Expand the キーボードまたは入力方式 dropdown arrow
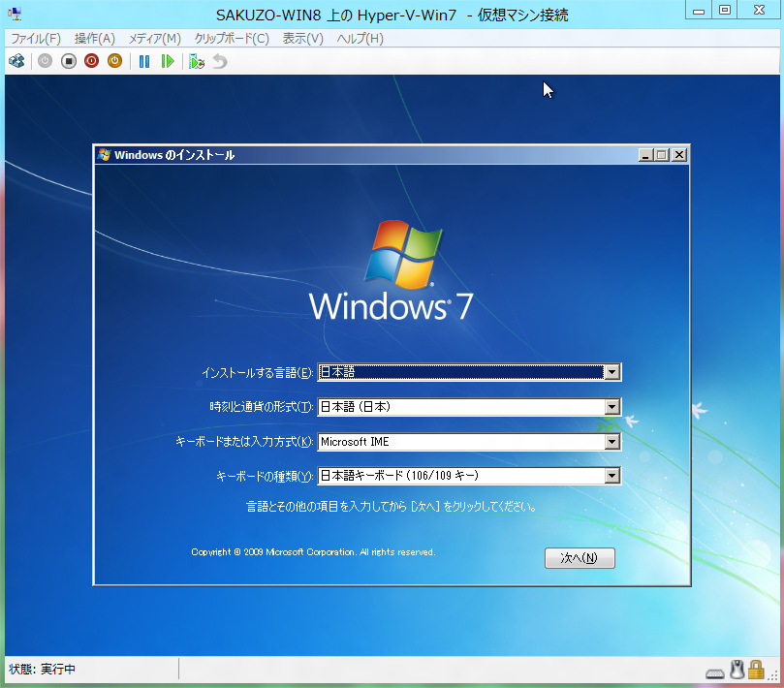Image resolution: width=784 pixels, height=688 pixels. 612,442
